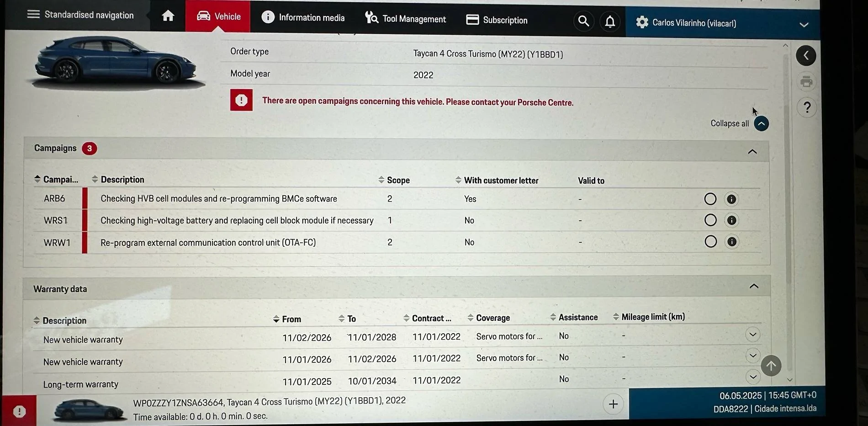Show info for campaign WRW1
This screenshot has width=868, height=426.
(732, 242)
